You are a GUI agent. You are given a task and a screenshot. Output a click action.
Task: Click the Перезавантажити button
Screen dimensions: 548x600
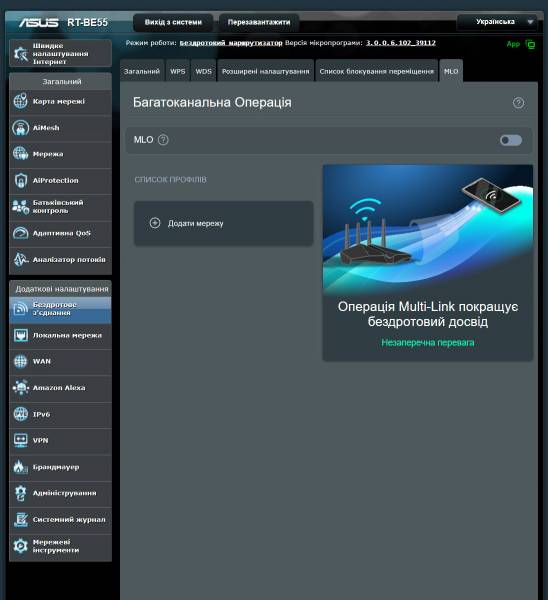259,22
